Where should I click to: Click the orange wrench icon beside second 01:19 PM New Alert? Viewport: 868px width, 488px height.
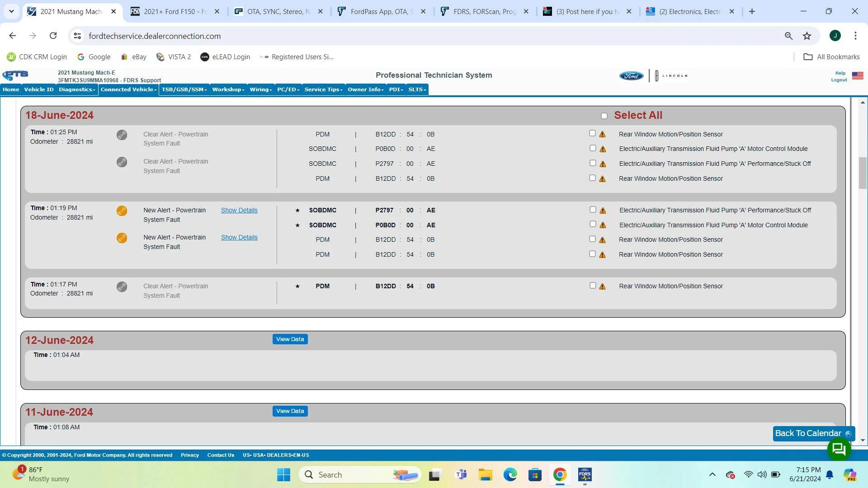[x=122, y=238]
